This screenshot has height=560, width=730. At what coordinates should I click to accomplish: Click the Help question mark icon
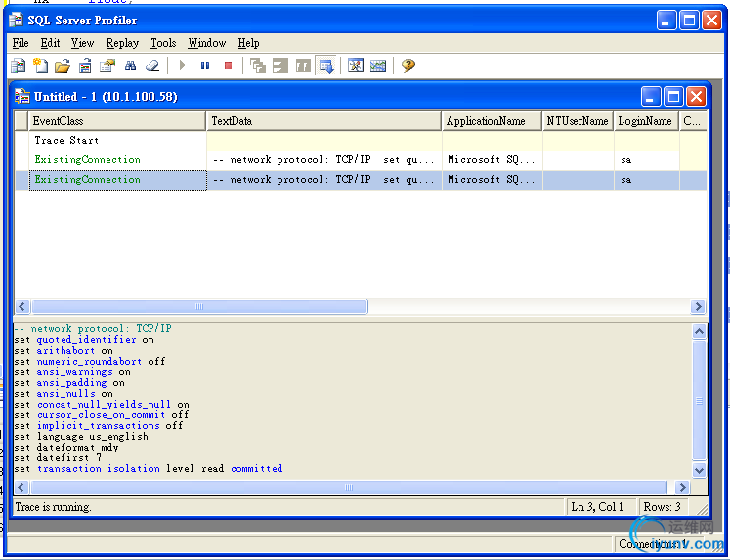tap(408, 65)
